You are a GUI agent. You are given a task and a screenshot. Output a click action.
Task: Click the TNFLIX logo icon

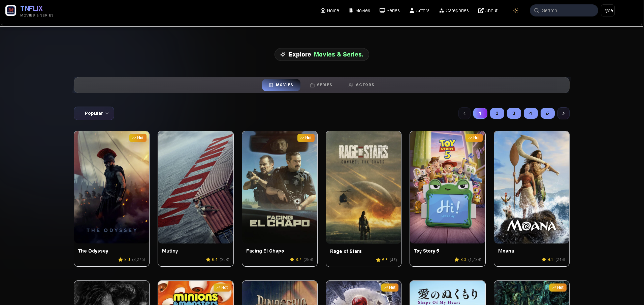tap(11, 10)
